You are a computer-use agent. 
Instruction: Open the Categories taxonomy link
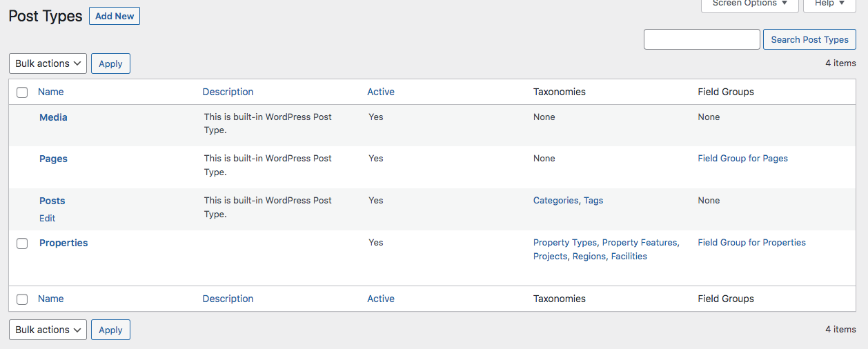tap(555, 201)
